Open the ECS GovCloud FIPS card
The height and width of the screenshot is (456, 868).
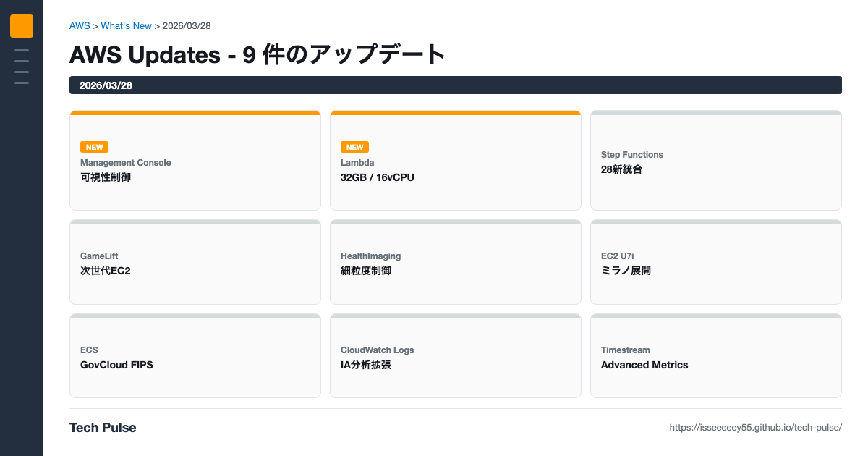point(195,358)
